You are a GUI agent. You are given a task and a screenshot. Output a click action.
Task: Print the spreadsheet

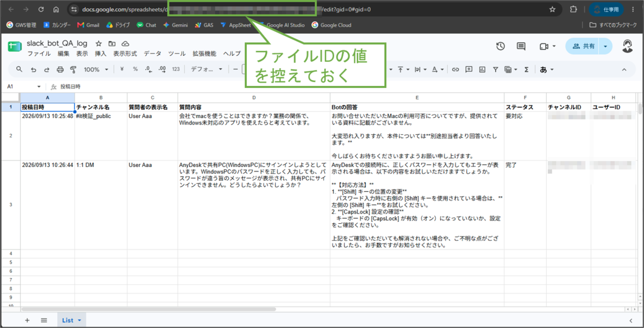point(60,69)
